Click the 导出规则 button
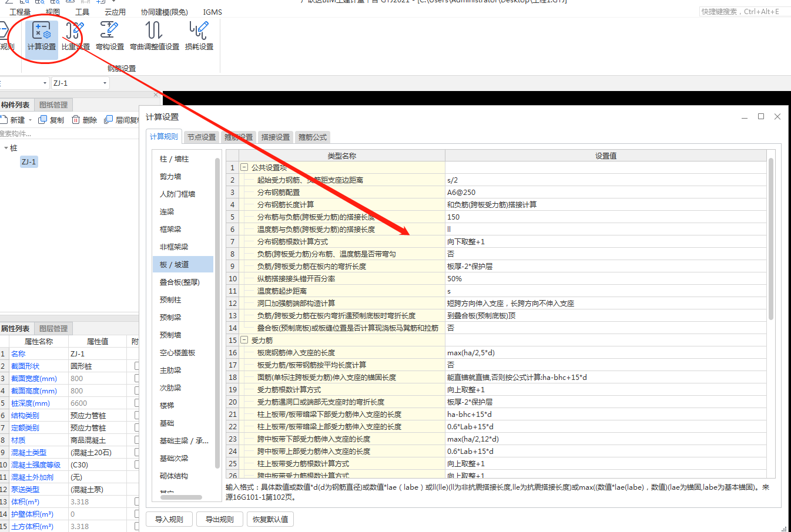This screenshot has width=791, height=532. coord(220,519)
